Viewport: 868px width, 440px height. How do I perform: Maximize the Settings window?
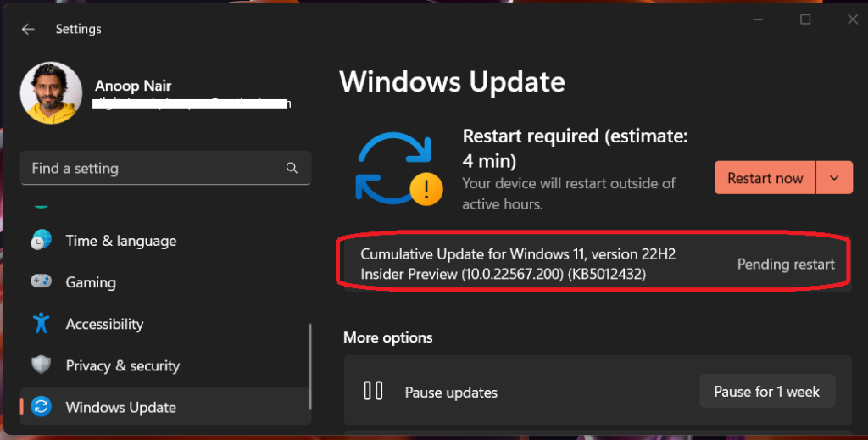(x=805, y=20)
